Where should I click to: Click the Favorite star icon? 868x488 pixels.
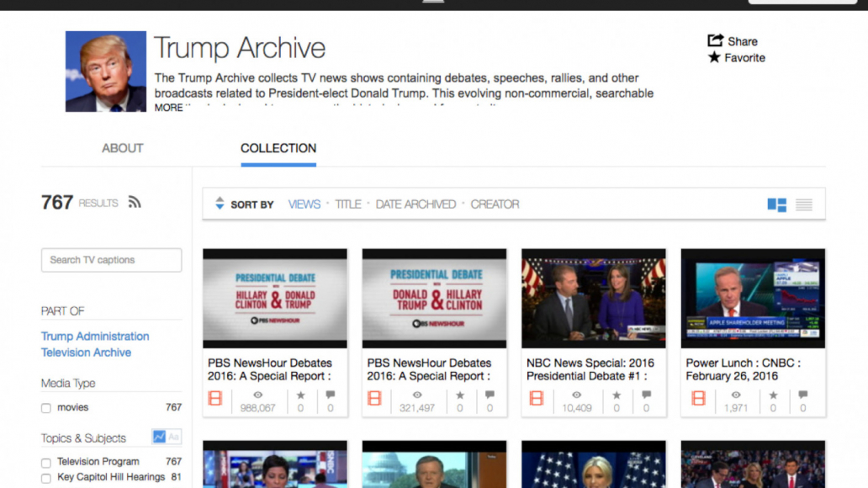(714, 57)
